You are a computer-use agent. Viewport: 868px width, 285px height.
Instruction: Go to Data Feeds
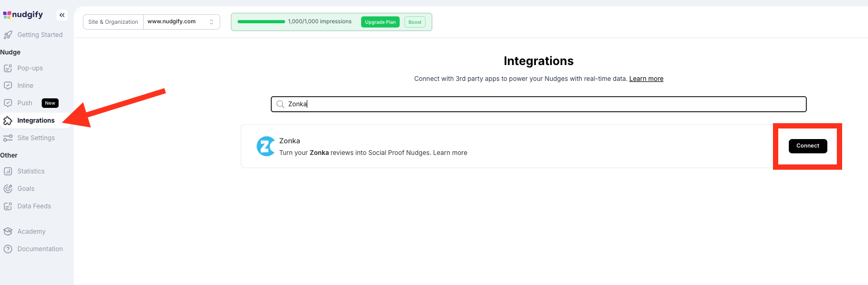point(34,206)
